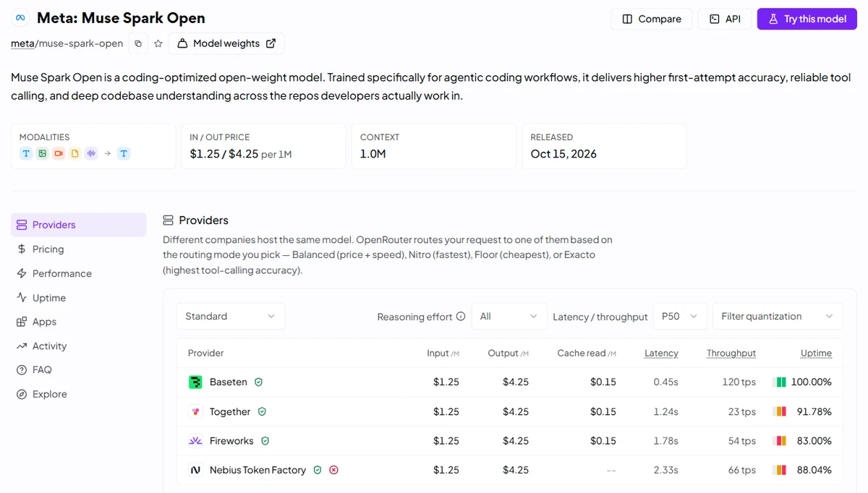Open the Reasoning effort All dropdown
Viewport: 868px width, 493px height.
509,316
